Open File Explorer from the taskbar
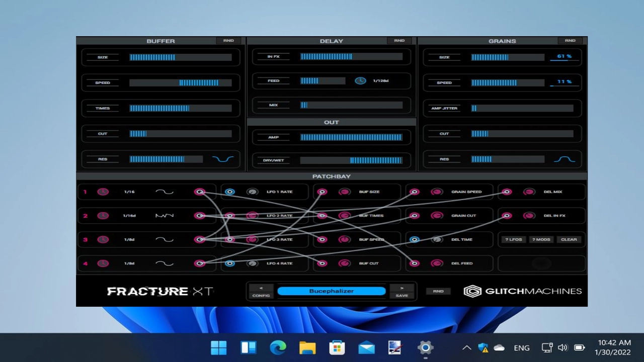 pyautogui.click(x=307, y=347)
